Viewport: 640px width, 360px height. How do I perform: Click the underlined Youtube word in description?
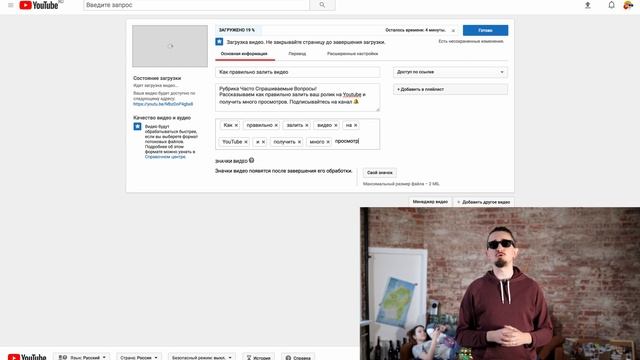click(352, 95)
